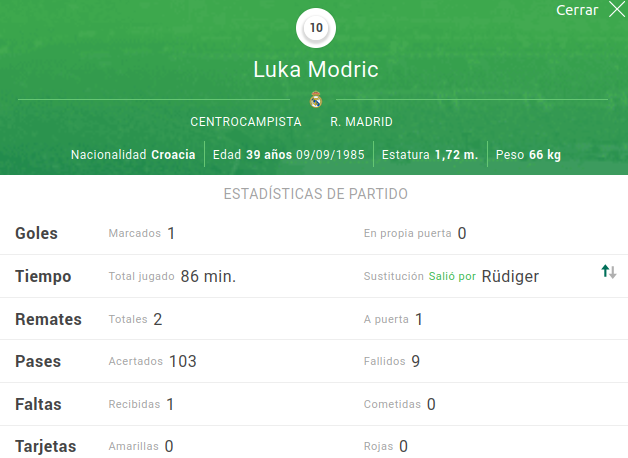Viewport: 628px width, 458px height.
Task: Select the Goles statistics row
Action: point(314,233)
